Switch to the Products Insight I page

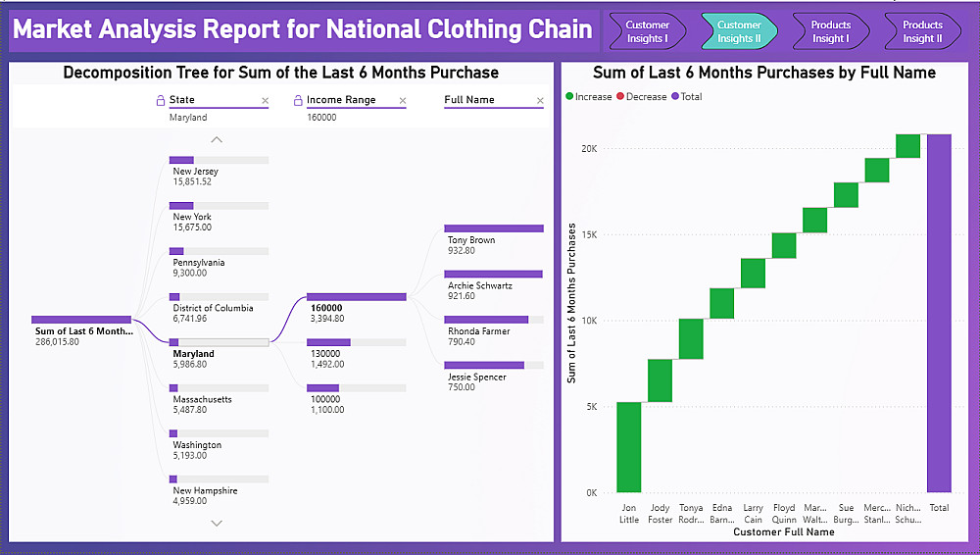830,31
